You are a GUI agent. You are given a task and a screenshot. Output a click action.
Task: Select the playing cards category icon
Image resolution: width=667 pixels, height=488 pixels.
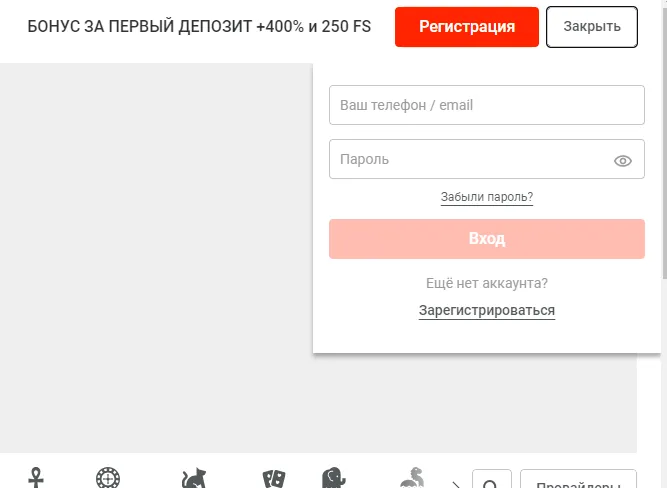click(274, 479)
